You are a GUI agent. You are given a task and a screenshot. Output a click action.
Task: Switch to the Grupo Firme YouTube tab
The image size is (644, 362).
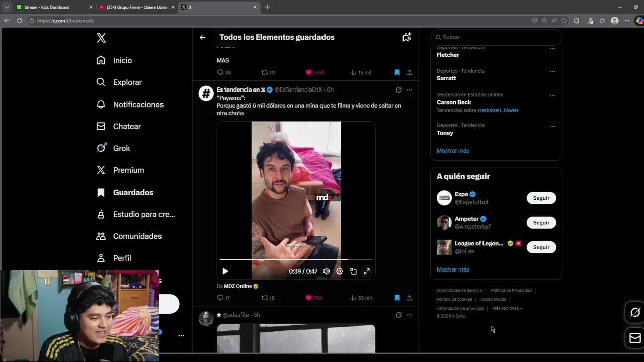pyautogui.click(x=137, y=7)
